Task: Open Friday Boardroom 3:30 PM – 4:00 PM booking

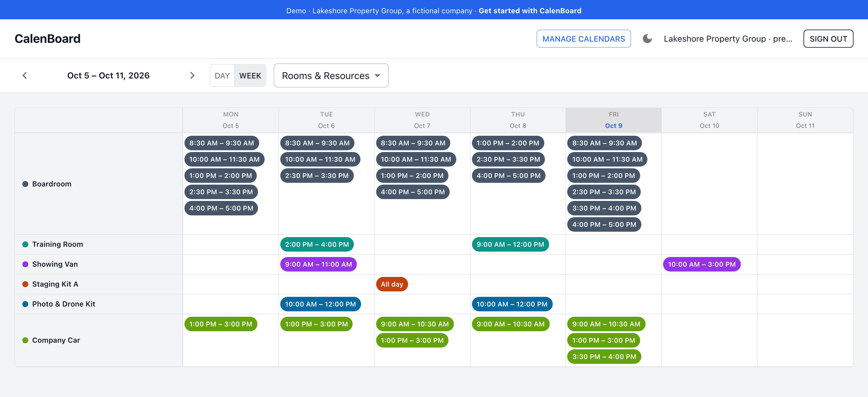Action: click(604, 208)
